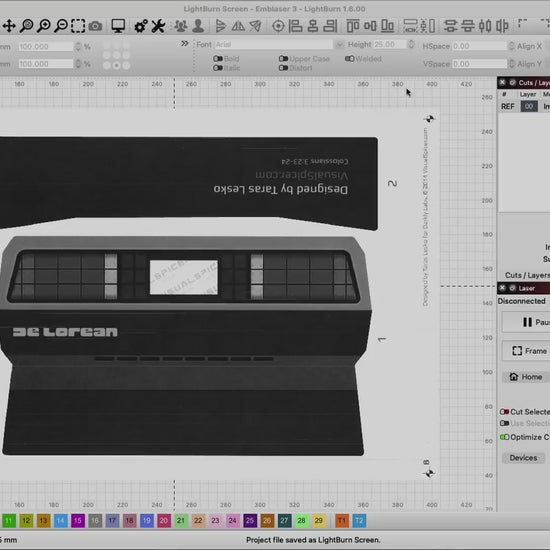Screen dimensions: 550x550
Task: Switch to the Cuts / Layers tab
Action: pyautogui.click(x=527, y=275)
